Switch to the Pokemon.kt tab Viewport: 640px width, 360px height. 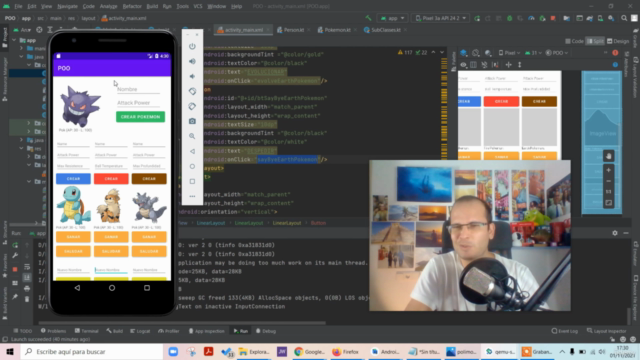click(x=337, y=30)
